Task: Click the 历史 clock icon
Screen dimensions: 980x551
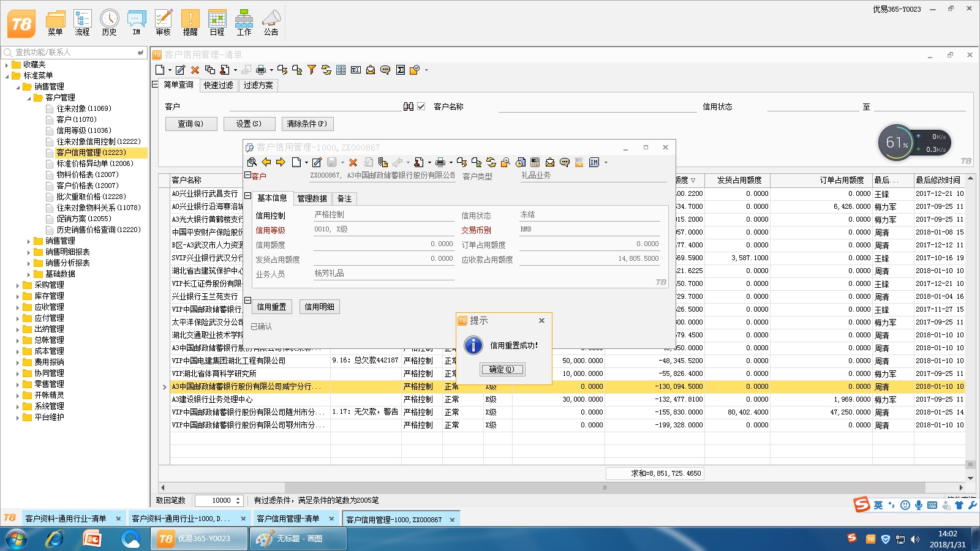Action: [109, 23]
